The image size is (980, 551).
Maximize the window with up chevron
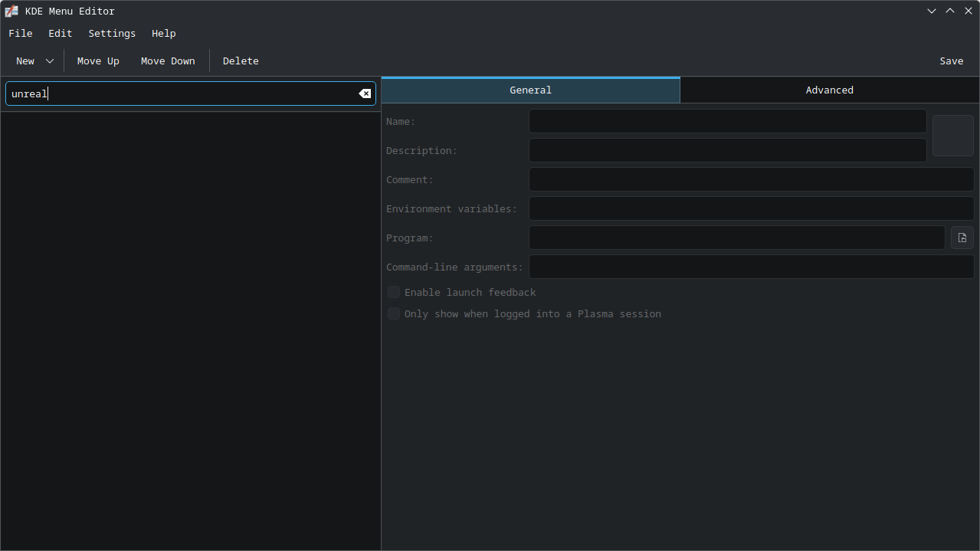tap(950, 11)
